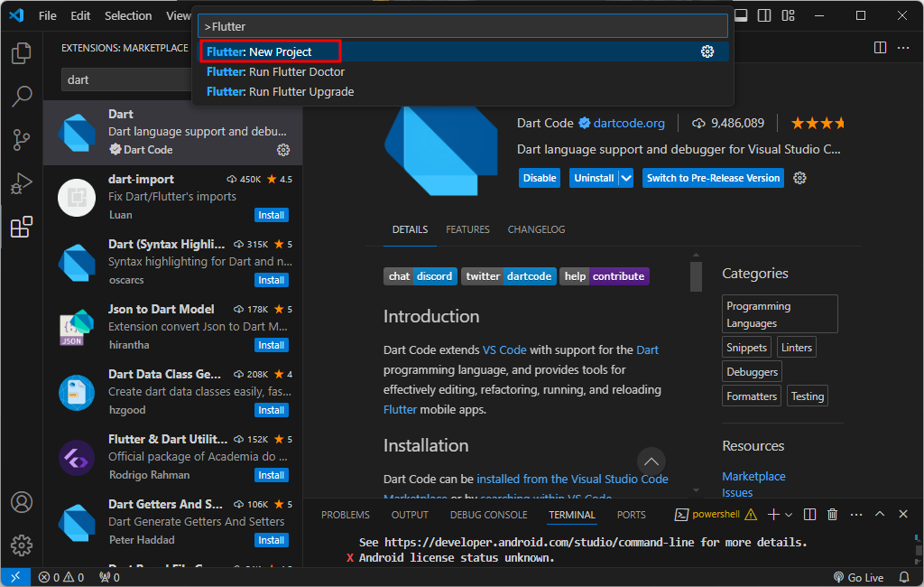
Task: Open editor More Actions ellipsis
Action: pyautogui.click(x=903, y=48)
